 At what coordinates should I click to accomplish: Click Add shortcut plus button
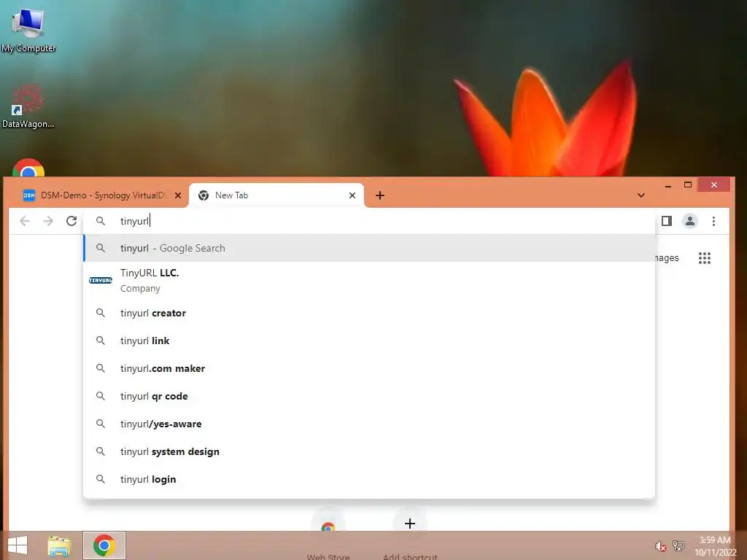click(410, 524)
